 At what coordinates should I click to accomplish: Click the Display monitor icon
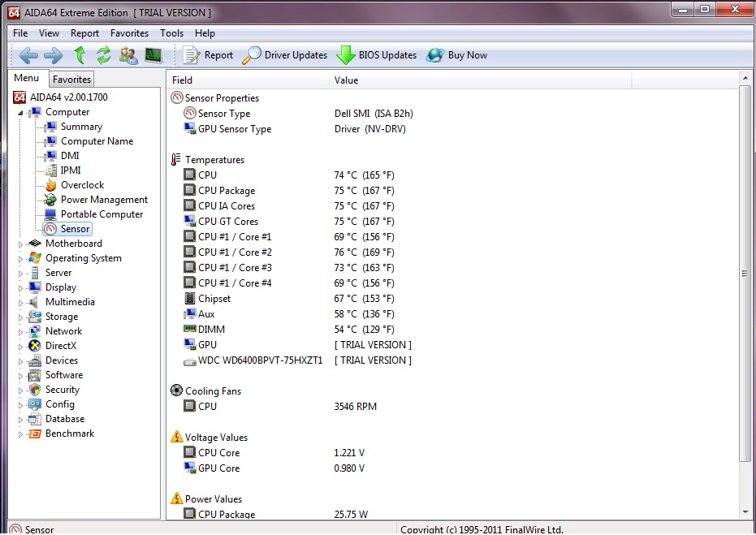pyautogui.click(x=35, y=287)
